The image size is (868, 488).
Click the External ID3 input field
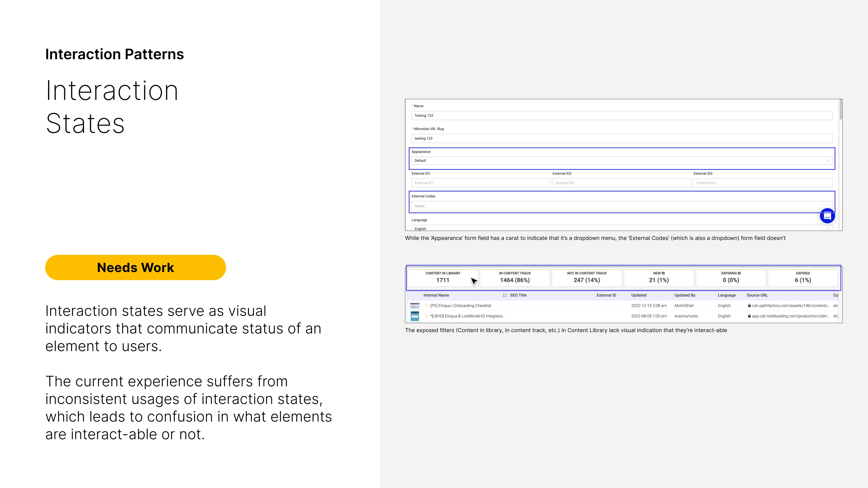763,183
